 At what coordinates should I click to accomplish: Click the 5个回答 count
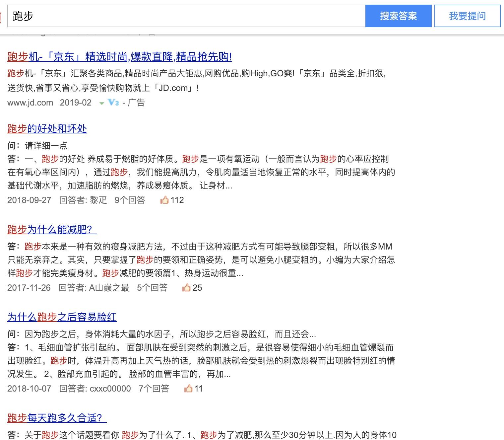point(153,288)
